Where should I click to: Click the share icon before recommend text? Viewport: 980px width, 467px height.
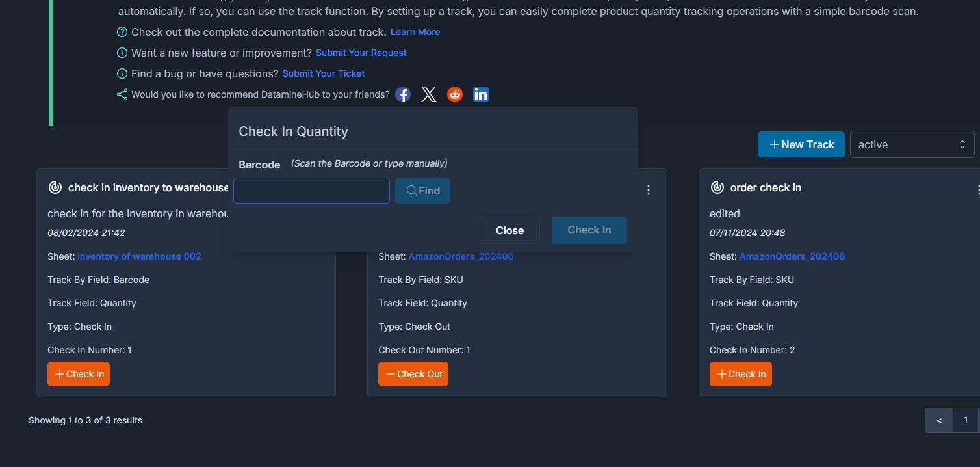point(122,94)
